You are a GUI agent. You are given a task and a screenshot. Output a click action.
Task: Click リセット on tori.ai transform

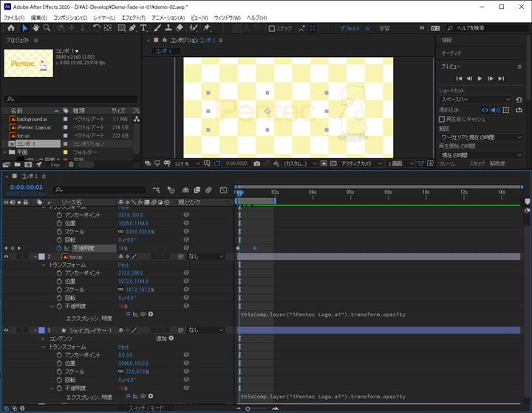(124, 264)
